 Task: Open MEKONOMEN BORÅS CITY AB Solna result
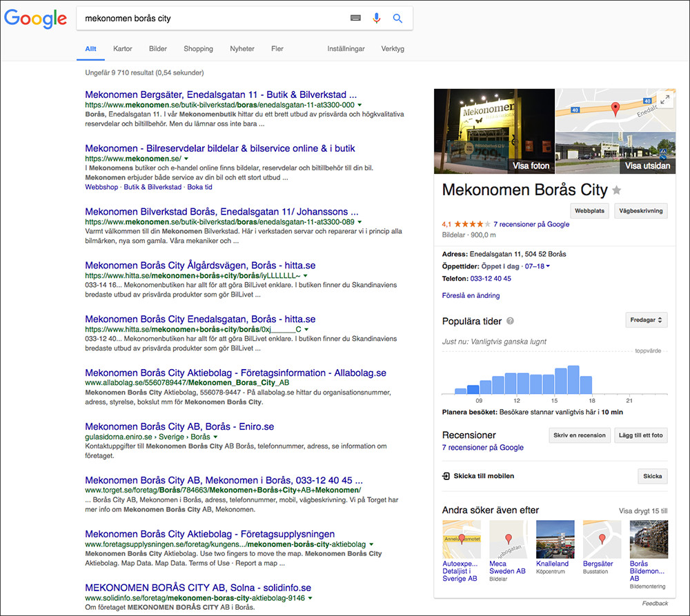click(198, 588)
